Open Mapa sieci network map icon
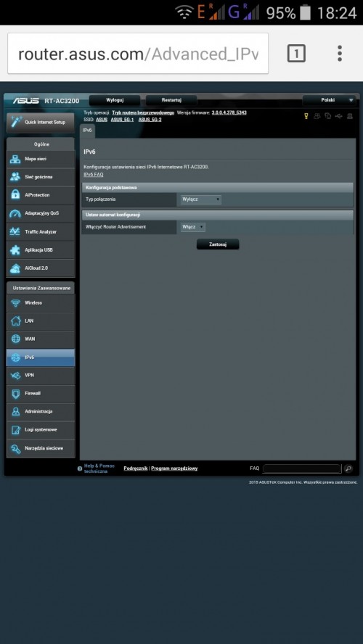The width and height of the screenshot is (363, 644). point(15,159)
